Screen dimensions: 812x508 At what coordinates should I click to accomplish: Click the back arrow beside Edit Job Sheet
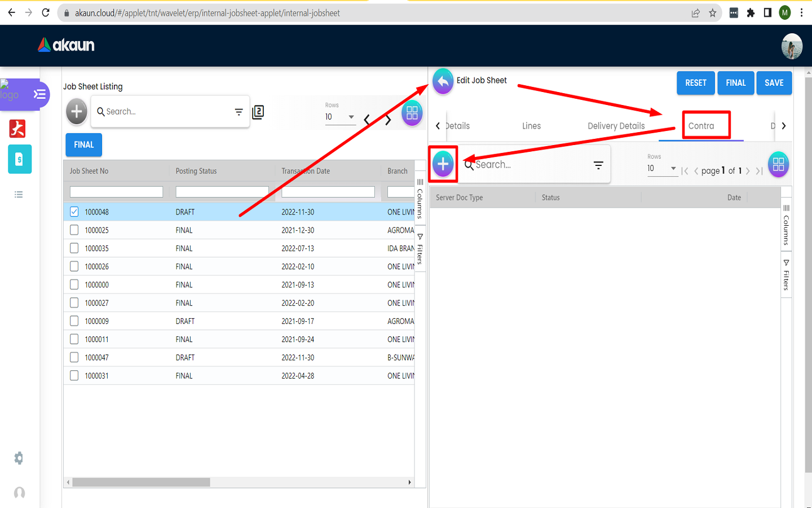(x=443, y=82)
